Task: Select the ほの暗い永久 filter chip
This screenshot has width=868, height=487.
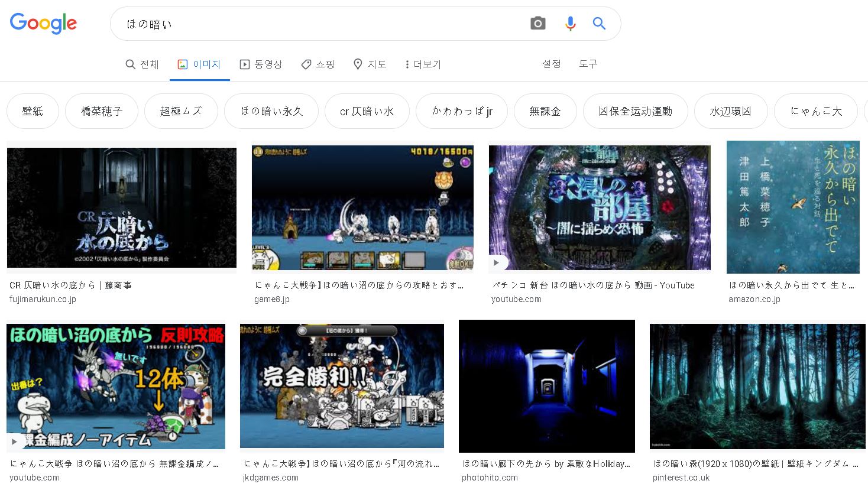Action: pos(271,111)
